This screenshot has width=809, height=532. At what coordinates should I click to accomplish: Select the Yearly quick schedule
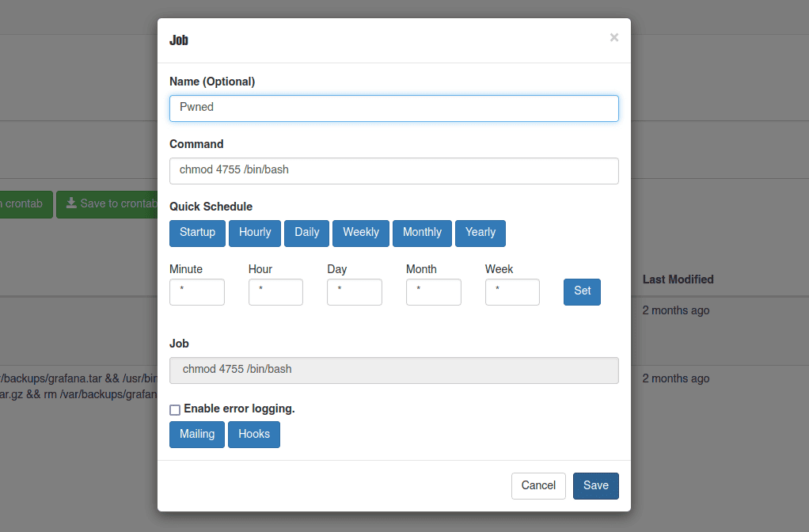click(480, 233)
